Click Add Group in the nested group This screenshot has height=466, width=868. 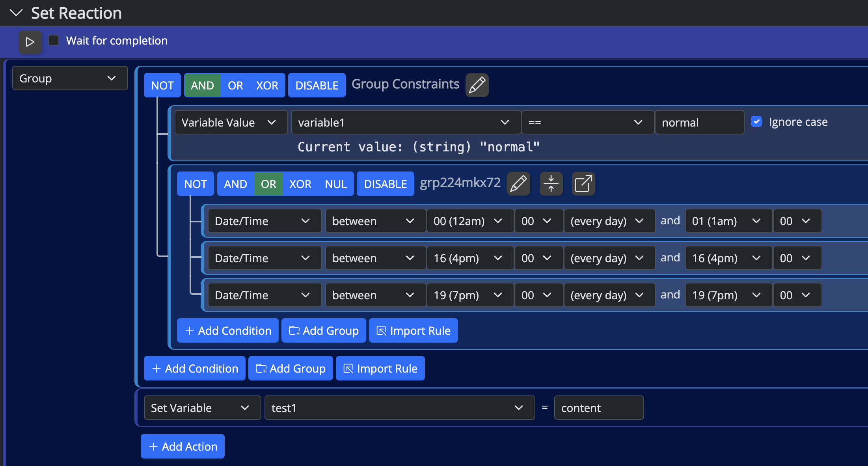324,330
